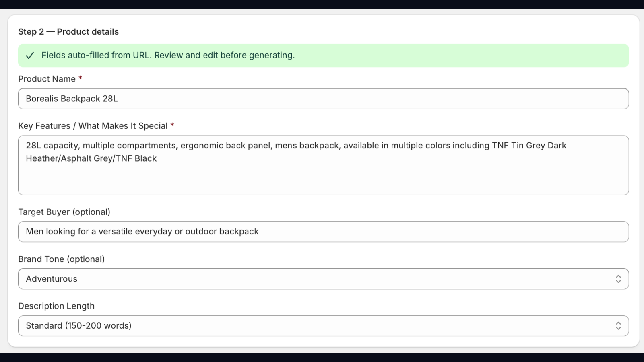Click the 'Target Buyer (optional)' label
The height and width of the screenshot is (362, 644).
(x=64, y=212)
